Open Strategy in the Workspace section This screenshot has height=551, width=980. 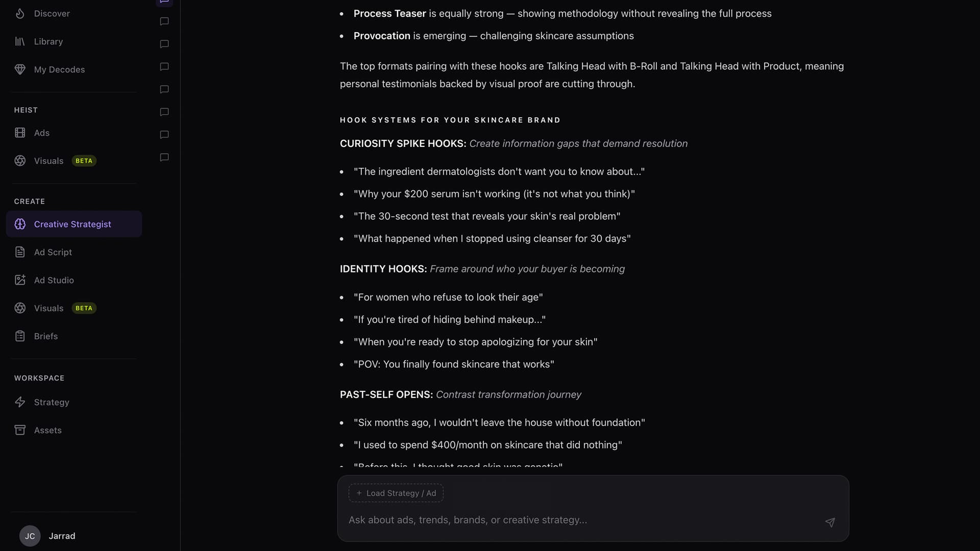tap(19, 402)
